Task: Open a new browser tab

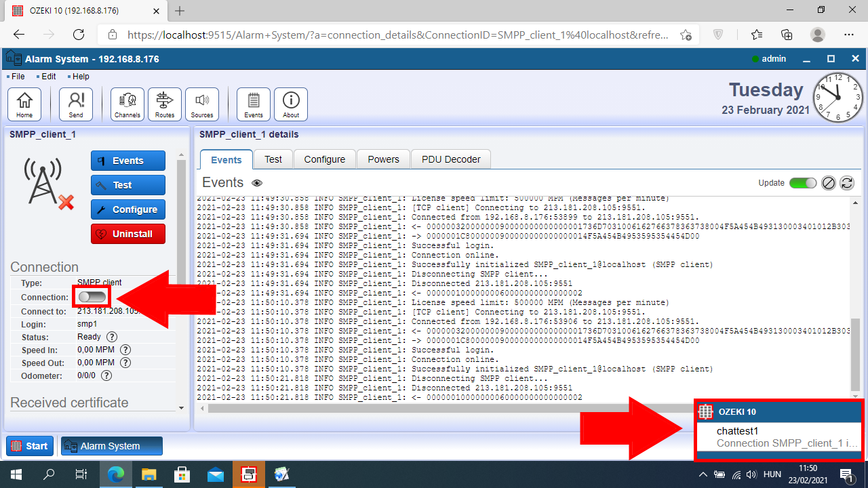Action: [180, 11]
